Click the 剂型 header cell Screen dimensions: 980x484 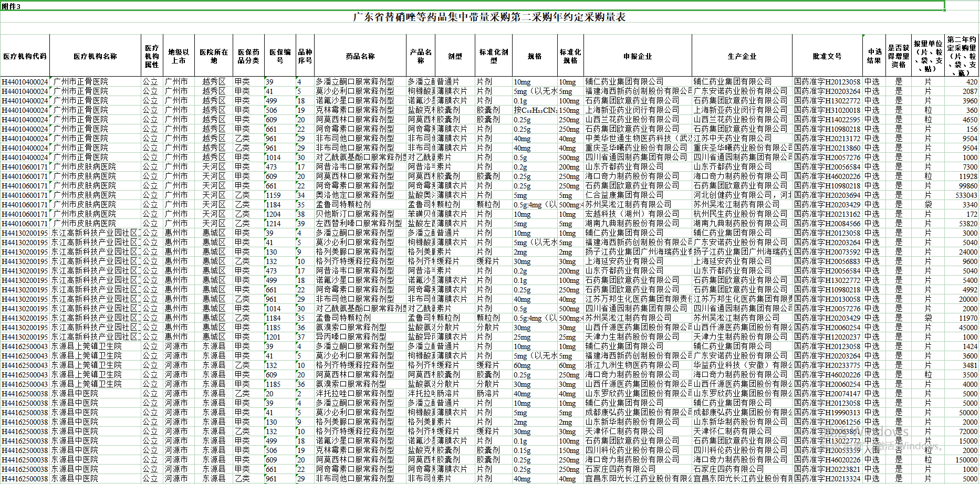click(455, 56)
